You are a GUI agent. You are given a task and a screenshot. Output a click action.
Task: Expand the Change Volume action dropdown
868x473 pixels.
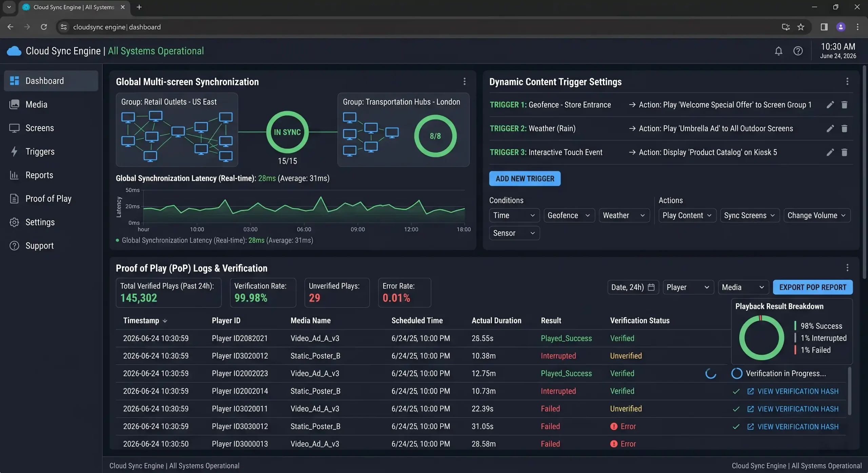coord(817,215)
